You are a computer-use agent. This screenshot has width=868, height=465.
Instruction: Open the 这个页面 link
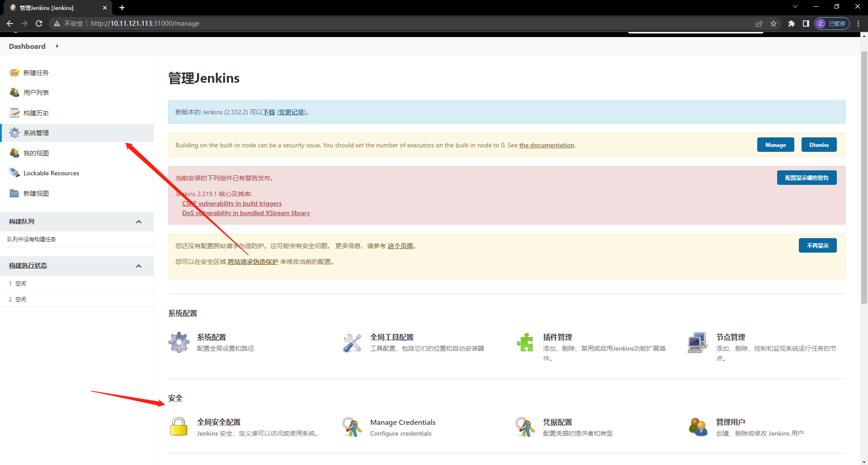click(400, 246)
